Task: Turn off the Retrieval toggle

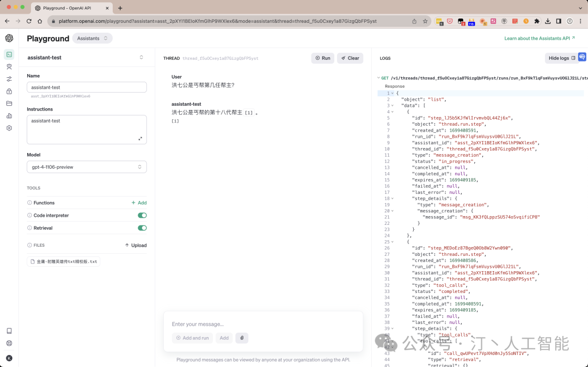Action: pos(142,228)
